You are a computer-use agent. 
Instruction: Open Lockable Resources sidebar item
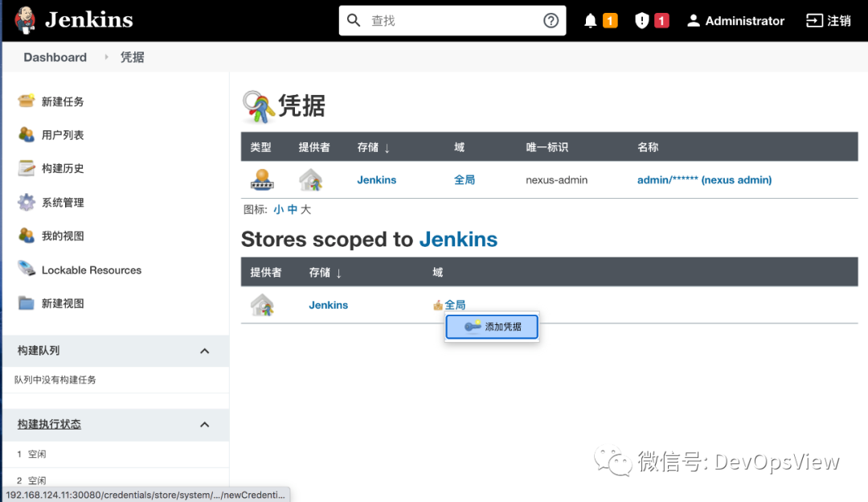92,270
